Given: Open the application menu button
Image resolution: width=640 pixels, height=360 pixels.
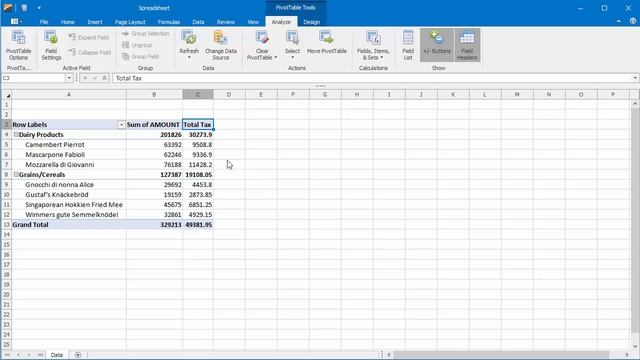Looking at the screenshot, I should [x=16, y=22].
